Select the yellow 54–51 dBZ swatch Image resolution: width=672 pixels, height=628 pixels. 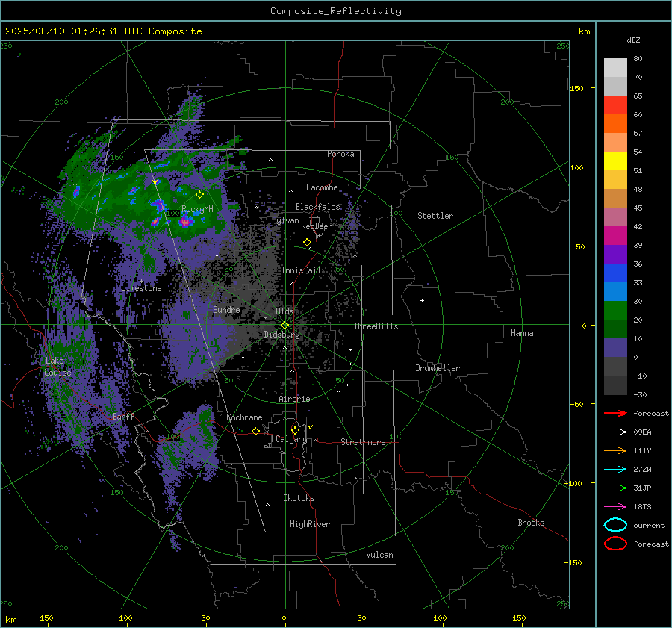(x=615, y=161)
